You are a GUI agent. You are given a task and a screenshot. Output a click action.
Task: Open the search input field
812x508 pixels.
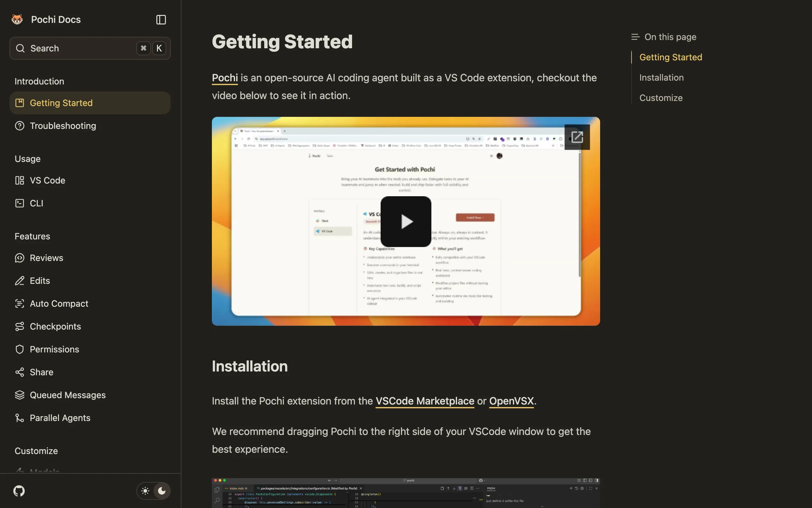point(90,48)
